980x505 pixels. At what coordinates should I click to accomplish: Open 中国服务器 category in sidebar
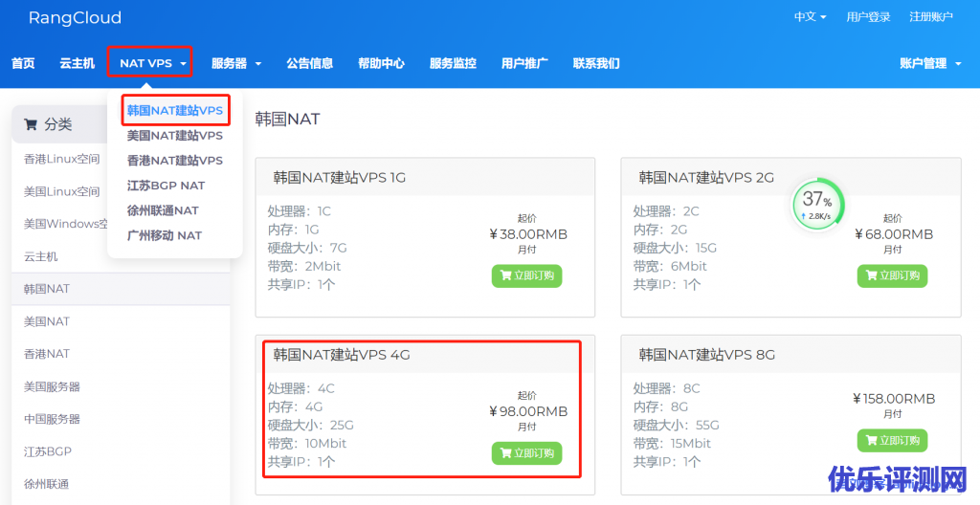[x=53, y=419]
